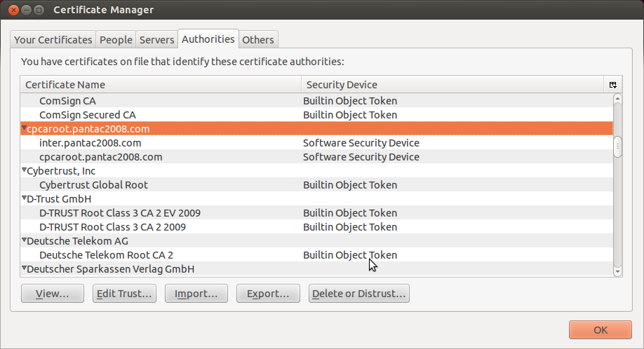Sort by the Security Device column header

pyautogui.click(x=452, y=84)
